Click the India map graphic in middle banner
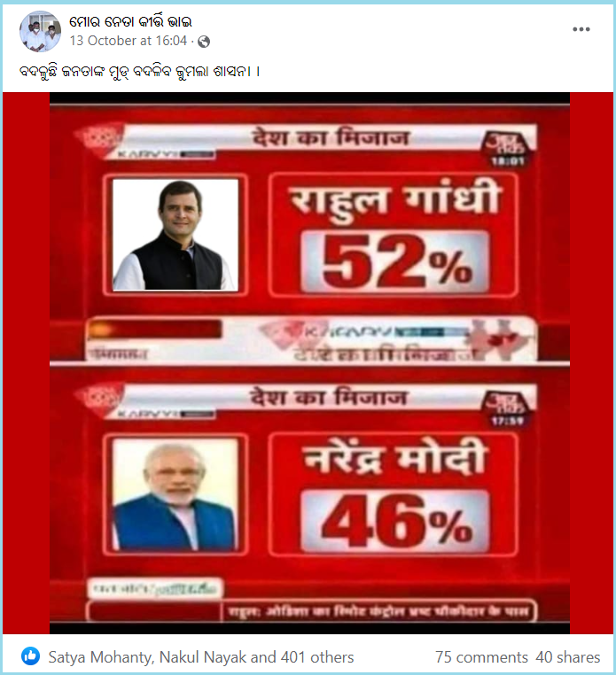Viewport: 616px width, 675px height. pos(495,339)
